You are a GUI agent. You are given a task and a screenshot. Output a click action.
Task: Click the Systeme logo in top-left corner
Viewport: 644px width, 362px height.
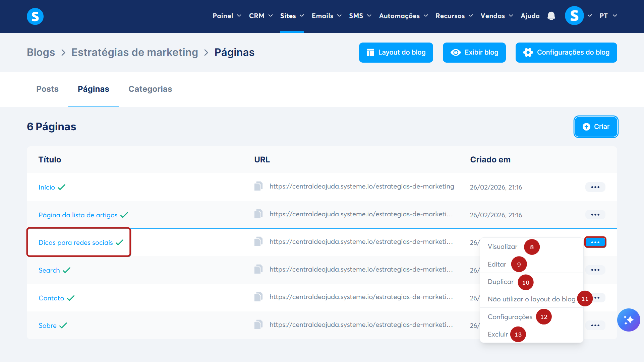coord(35,16)
